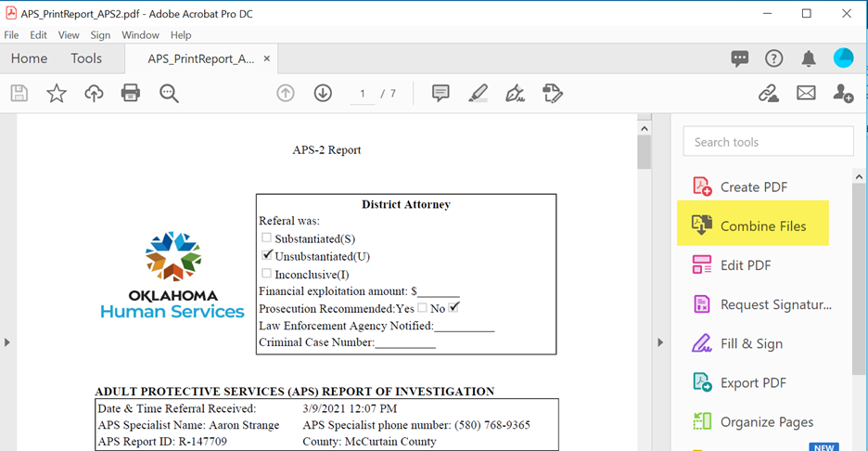Click the tools pane scrollbar up arrow
The width and height of the screenshot is (868, 451).
[x=859, y=176]
